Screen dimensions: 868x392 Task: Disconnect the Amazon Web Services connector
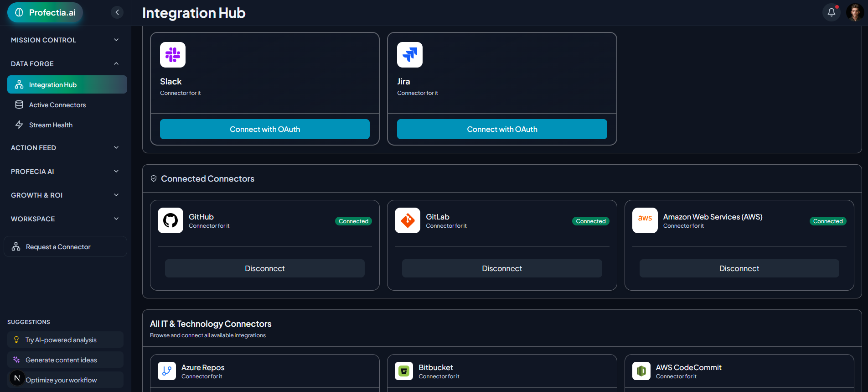[739, 268]
